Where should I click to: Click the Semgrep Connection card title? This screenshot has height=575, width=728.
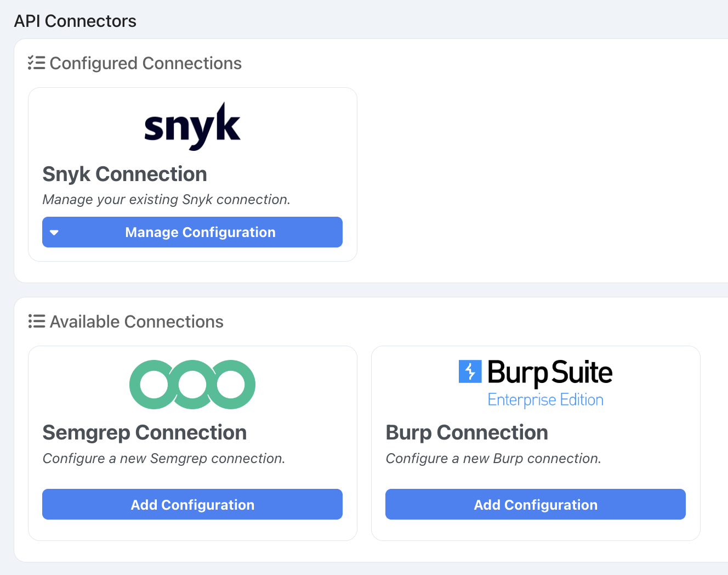pos(145,433)
